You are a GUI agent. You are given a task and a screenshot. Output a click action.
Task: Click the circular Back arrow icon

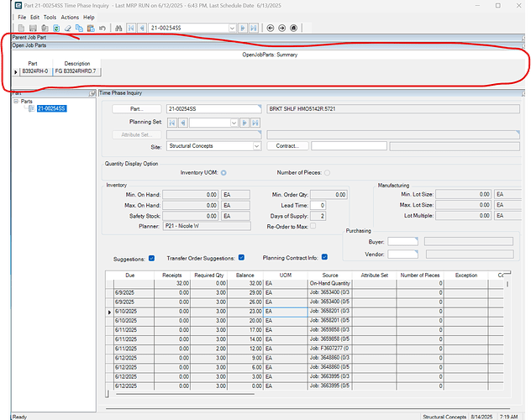pyautogui.click(x=271, y=28)
